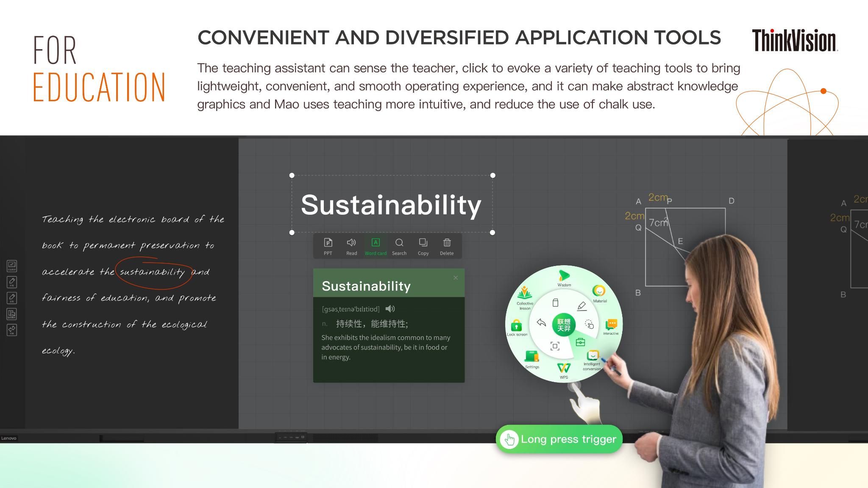This screenshot has width=868, height=488.
Task: Open Settings in the radial menu
Action: 531,357
